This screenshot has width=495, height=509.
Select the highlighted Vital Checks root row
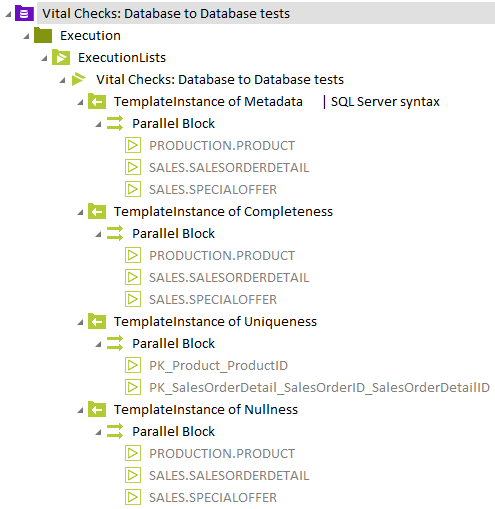pyautogui.click(x=266, y=13)
